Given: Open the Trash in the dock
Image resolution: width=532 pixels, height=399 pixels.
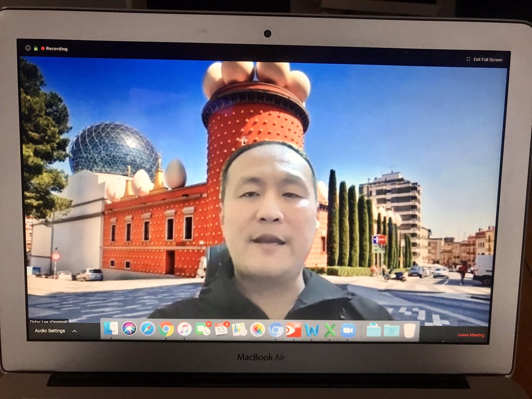Looking at the screenshot, I should [x=410, y=331].
